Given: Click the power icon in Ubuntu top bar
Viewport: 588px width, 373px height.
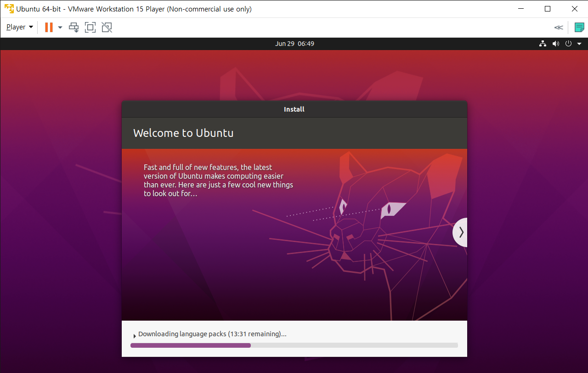Looking at the screenshot, I should point(568,44).
